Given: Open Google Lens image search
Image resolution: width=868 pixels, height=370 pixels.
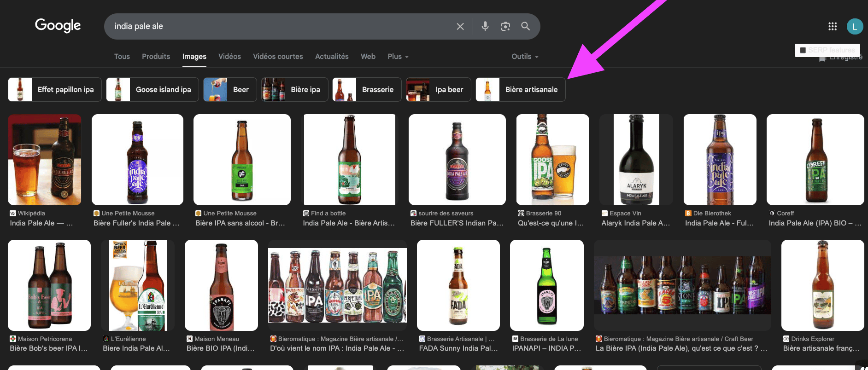Looking at the screenshot, I should (505, 26).
